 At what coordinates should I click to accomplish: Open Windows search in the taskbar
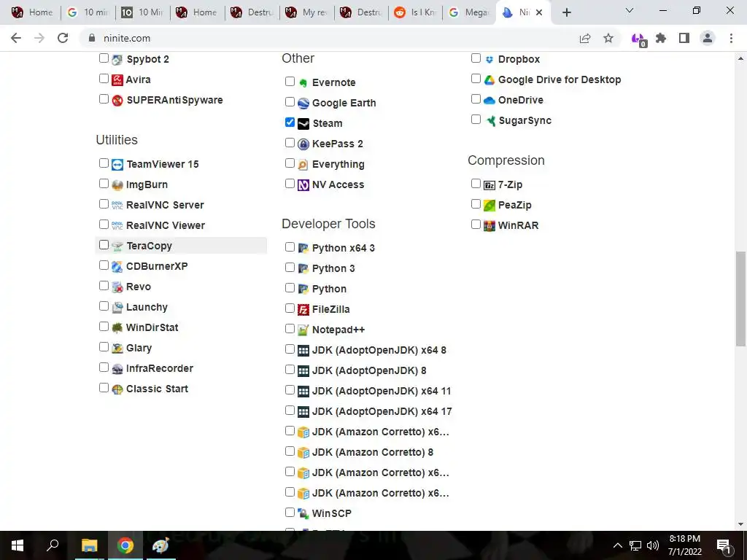click(x=53, y=545)
